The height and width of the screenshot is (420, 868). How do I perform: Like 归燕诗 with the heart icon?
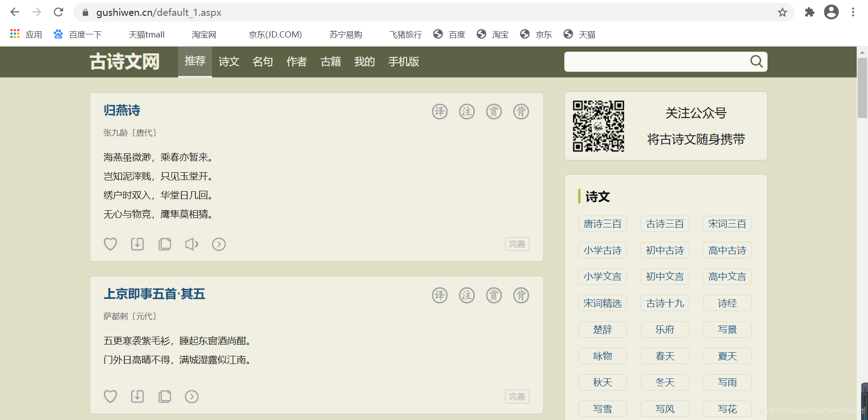coord(110,244)
